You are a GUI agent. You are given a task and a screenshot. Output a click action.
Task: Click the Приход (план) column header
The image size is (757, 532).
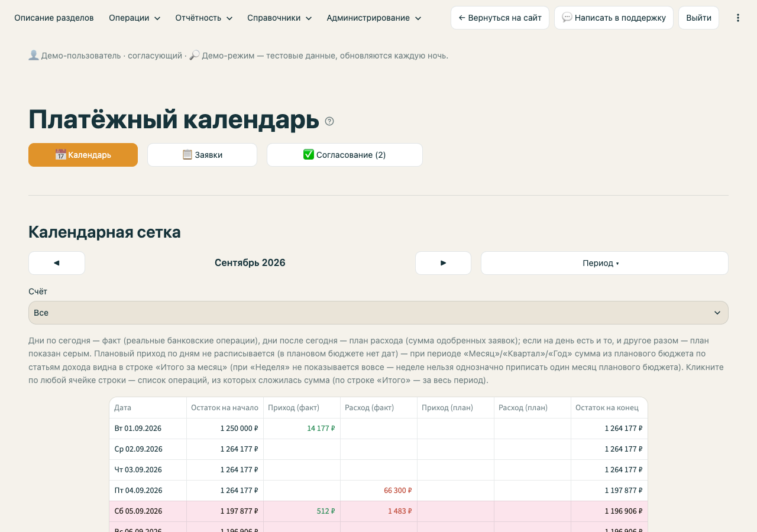pyautogui.click(x=455, y=408)
